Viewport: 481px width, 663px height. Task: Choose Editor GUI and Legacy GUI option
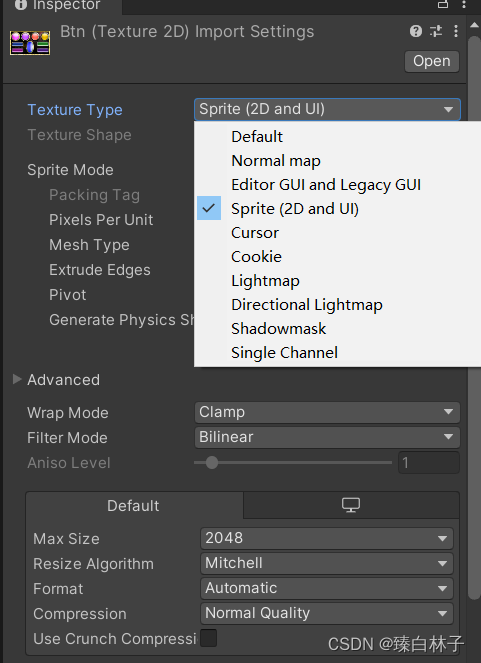[326, 185]
